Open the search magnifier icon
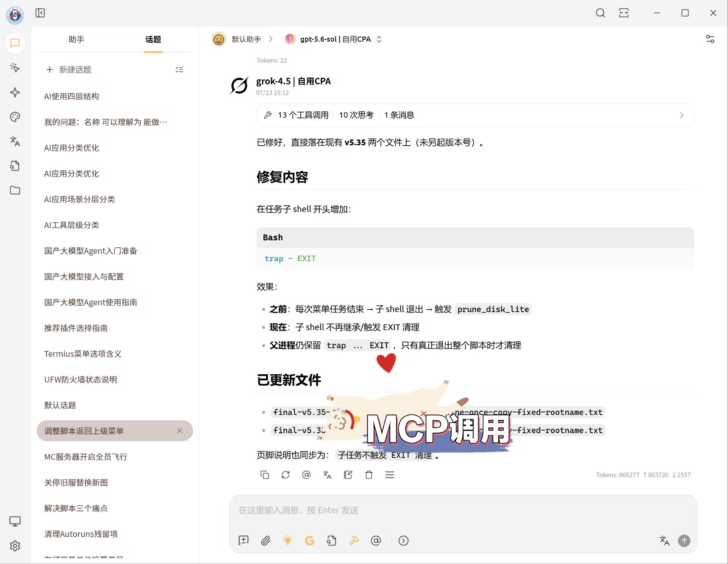This screenshot has height=564, width=728. pyautogui.click(x=600, y=13)
